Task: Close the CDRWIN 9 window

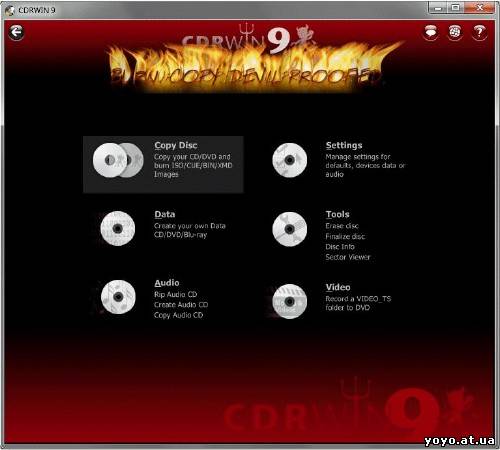Action: [479, 8]
